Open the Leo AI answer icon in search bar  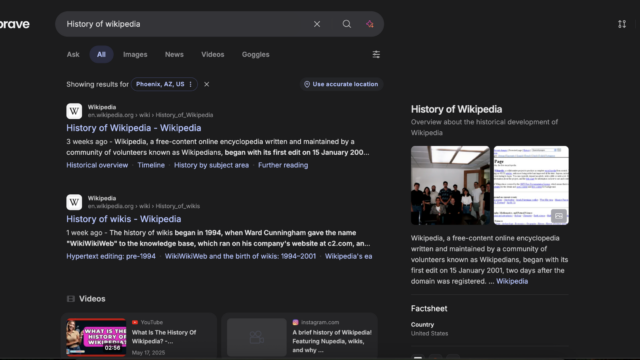click(370, 24)
